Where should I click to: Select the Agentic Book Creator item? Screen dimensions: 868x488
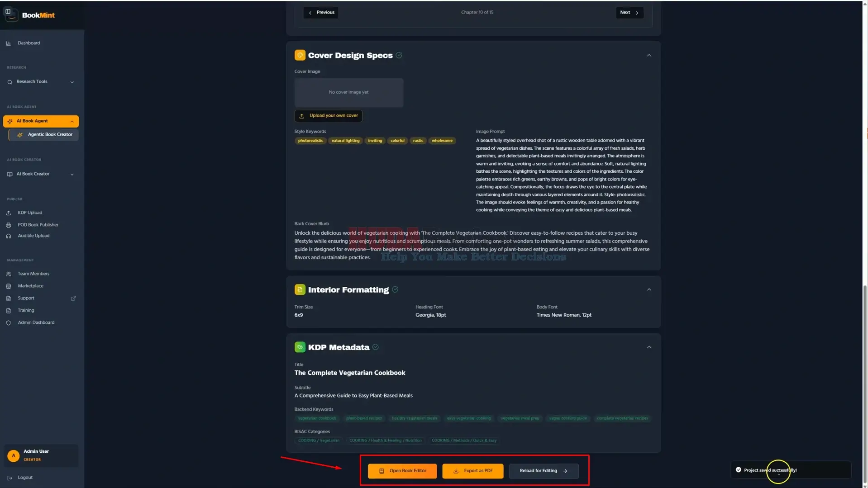[x=44, y=135]
